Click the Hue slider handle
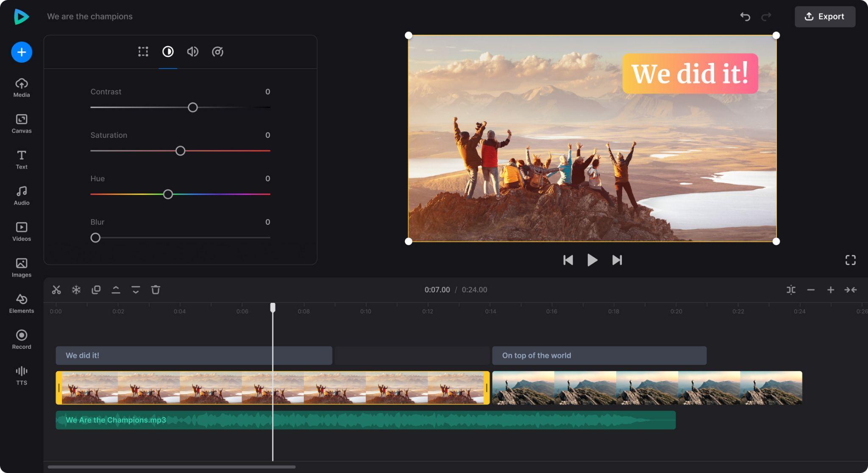 coord(168,194)
